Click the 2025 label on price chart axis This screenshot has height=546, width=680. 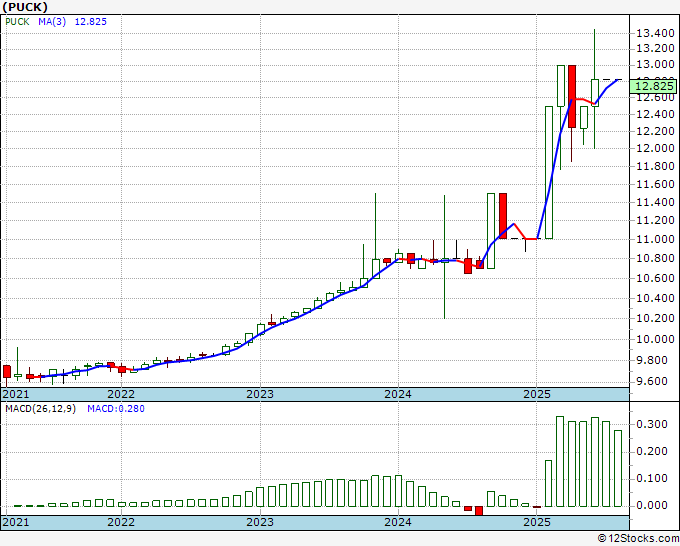pyautogui.click(x=537, y=394)
